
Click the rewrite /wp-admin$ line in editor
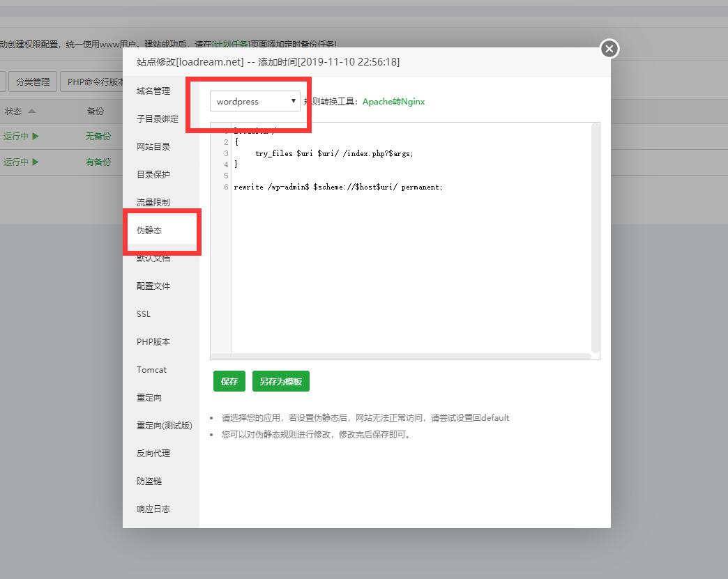tap(338, 187)
